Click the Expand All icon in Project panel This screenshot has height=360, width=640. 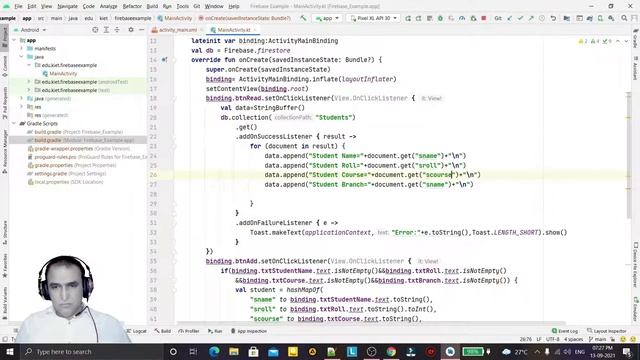tap(106, 30)
